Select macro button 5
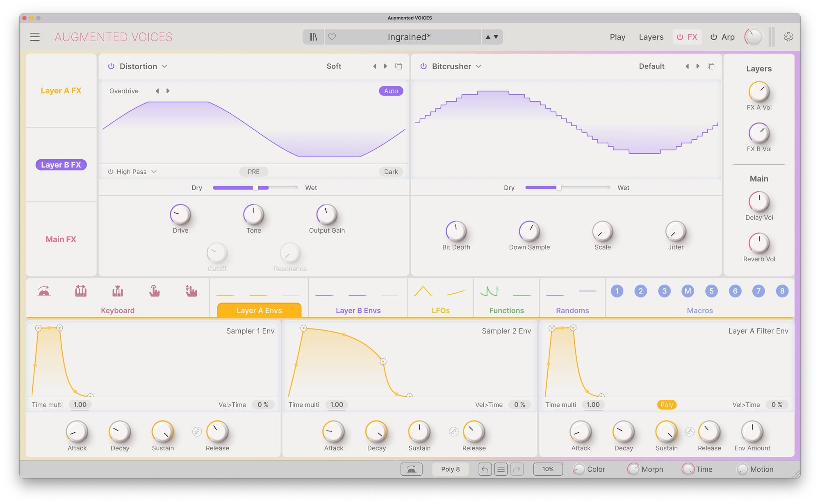 [711, 291]
